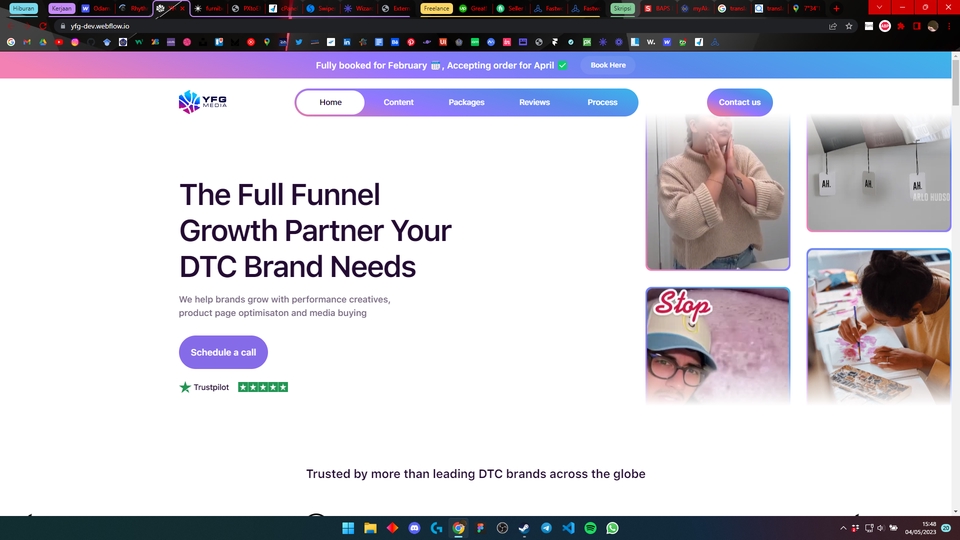960x540 pixels.
Task: Open the Twitter bookmark icon
Action: 299,42
